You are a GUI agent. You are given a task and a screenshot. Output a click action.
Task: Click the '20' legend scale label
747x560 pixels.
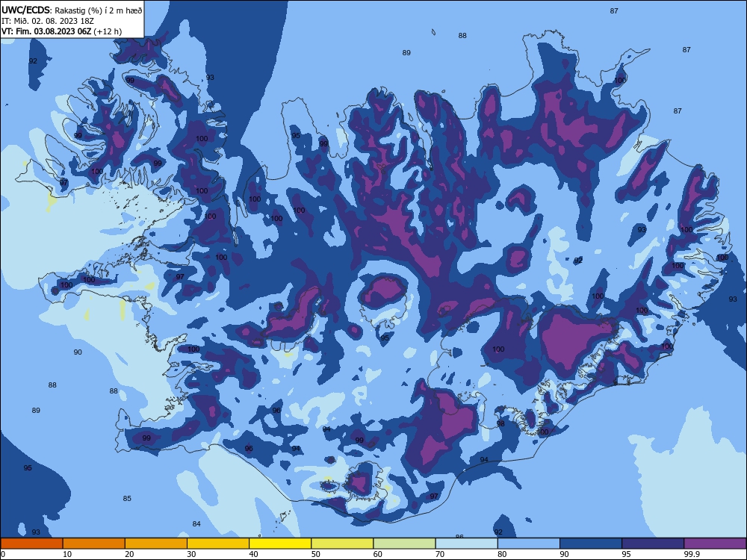129,554
